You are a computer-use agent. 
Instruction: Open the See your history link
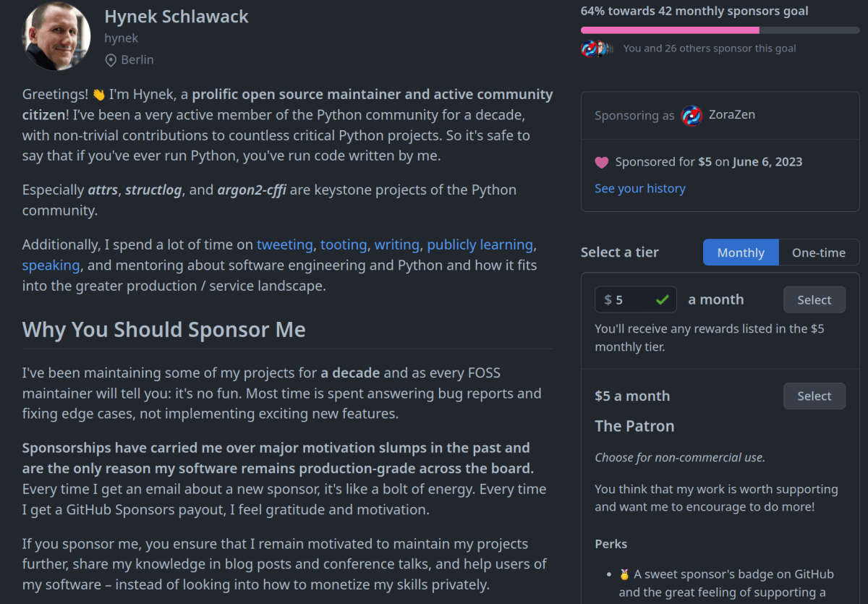click(x=639, y=188)
